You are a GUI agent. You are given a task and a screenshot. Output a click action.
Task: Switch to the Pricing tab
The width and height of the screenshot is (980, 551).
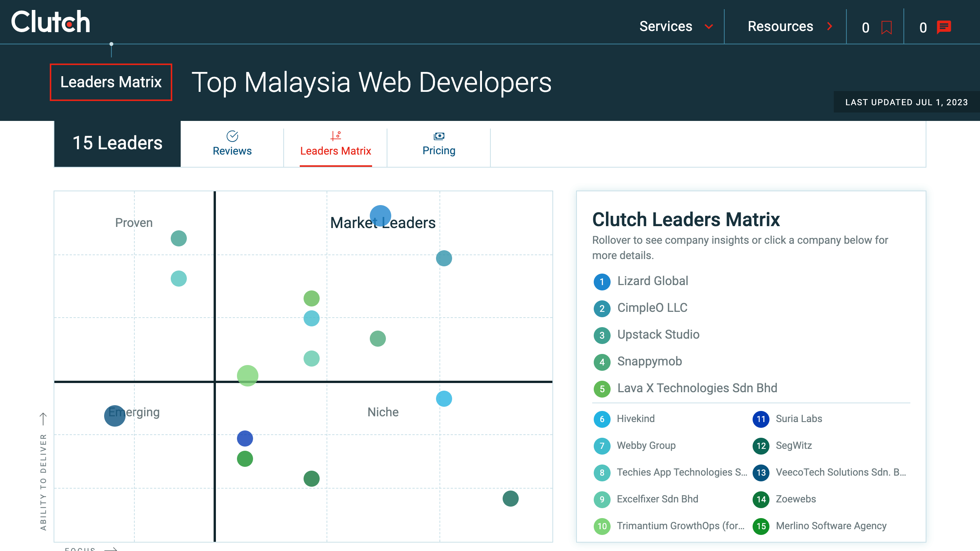coord(439,144)
